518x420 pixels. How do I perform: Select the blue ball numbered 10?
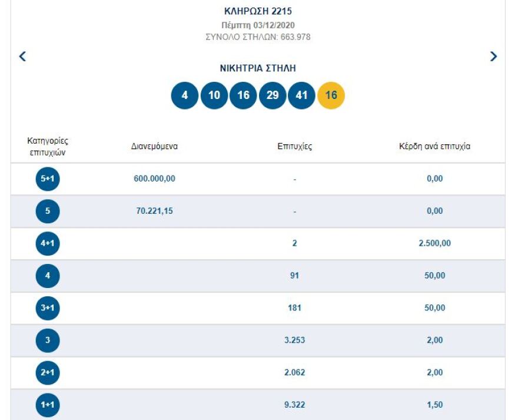(214, 95)
